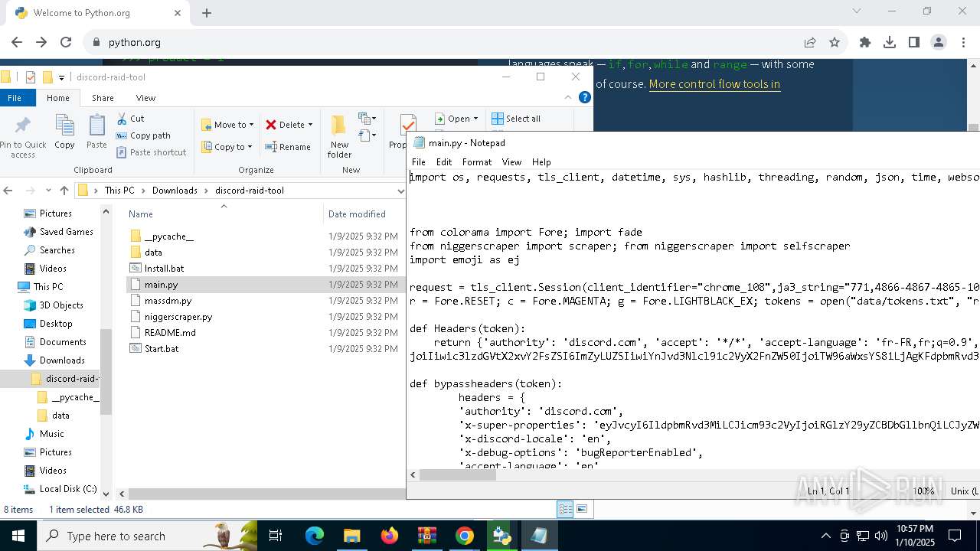Reload the python.org page in Chrome
The image size is (980, 551).
(66, 42)
